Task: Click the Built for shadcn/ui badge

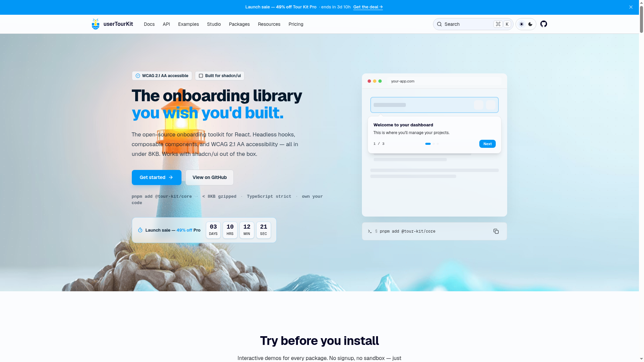Action: [220, 76]
